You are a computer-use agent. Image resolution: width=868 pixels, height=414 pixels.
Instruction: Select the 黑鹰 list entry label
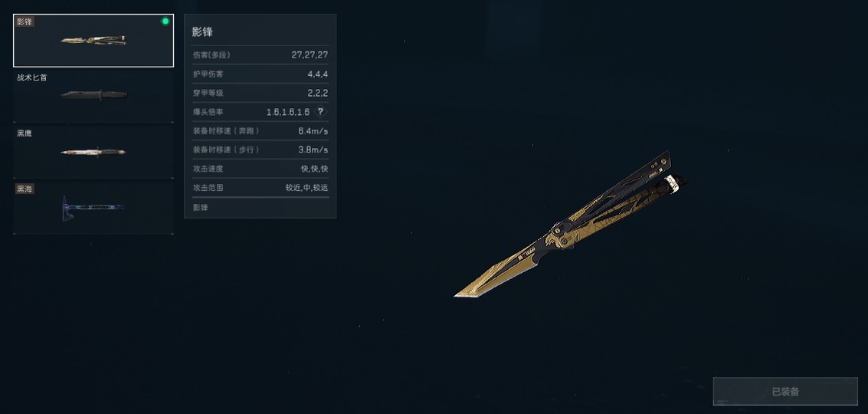click(25, 133)
